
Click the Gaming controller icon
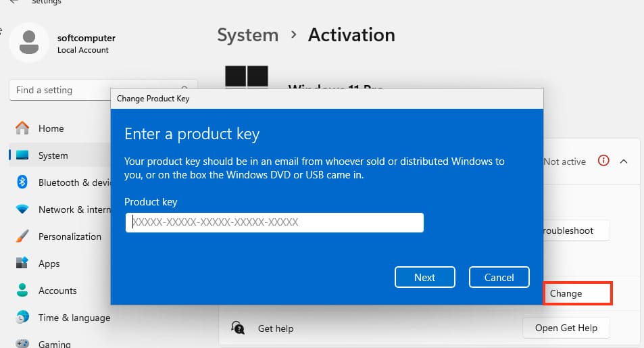click(x=22, y=343)
